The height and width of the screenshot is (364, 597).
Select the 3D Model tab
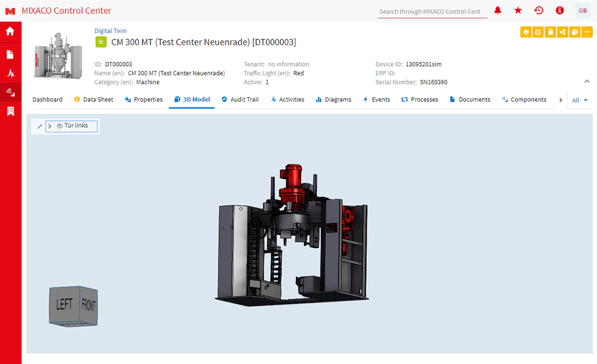tap(192, 99)
